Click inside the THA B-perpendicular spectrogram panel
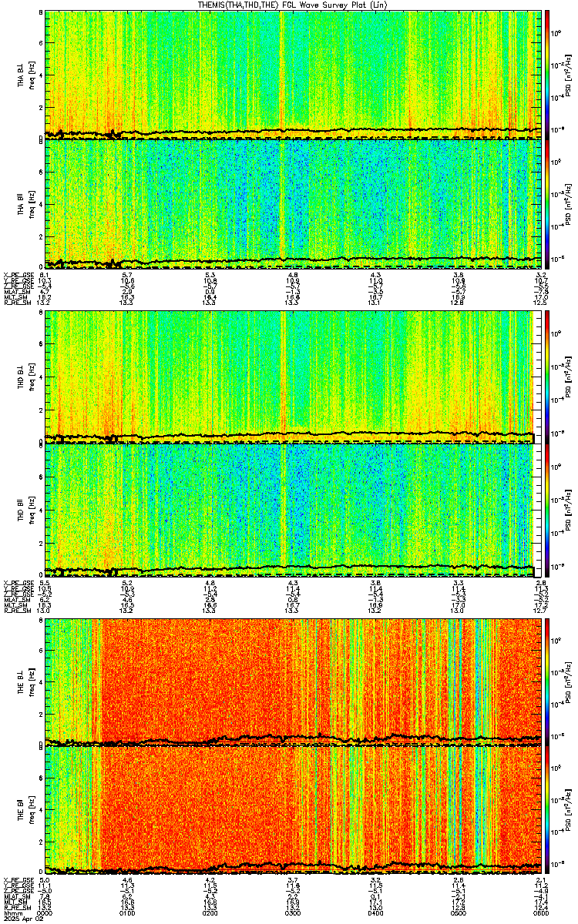 pos(293,74)
